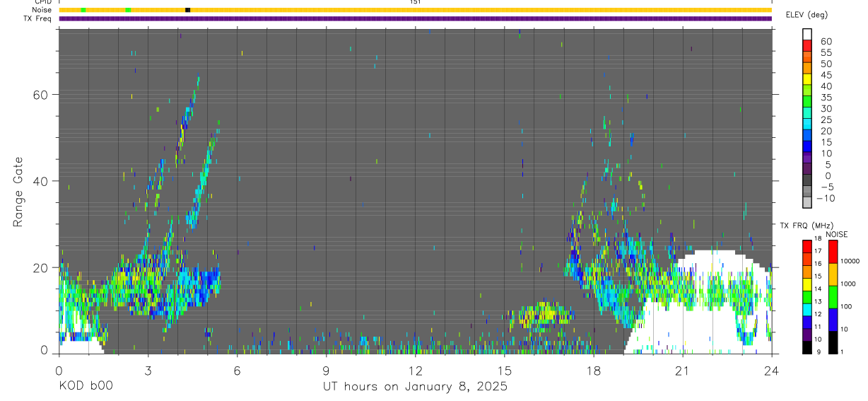Select the dark blue 10–15 elevation color segment
Viewport: 868px width, 401px height.
(807, 146)
